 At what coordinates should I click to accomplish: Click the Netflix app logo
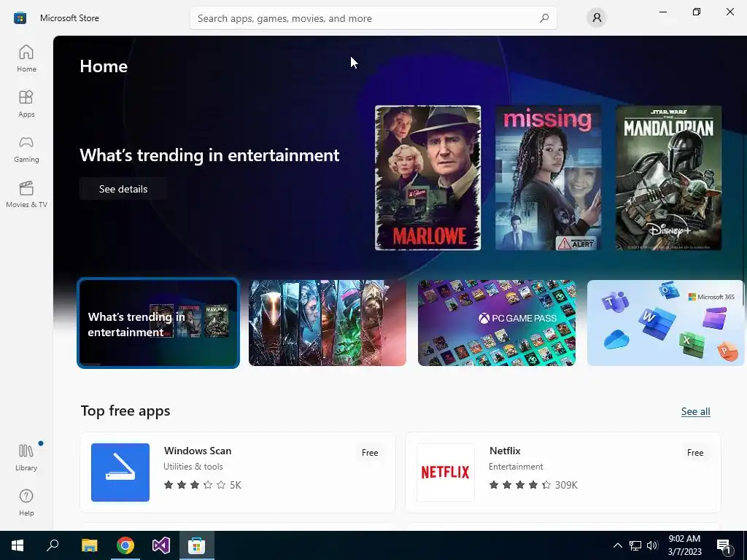446,472
